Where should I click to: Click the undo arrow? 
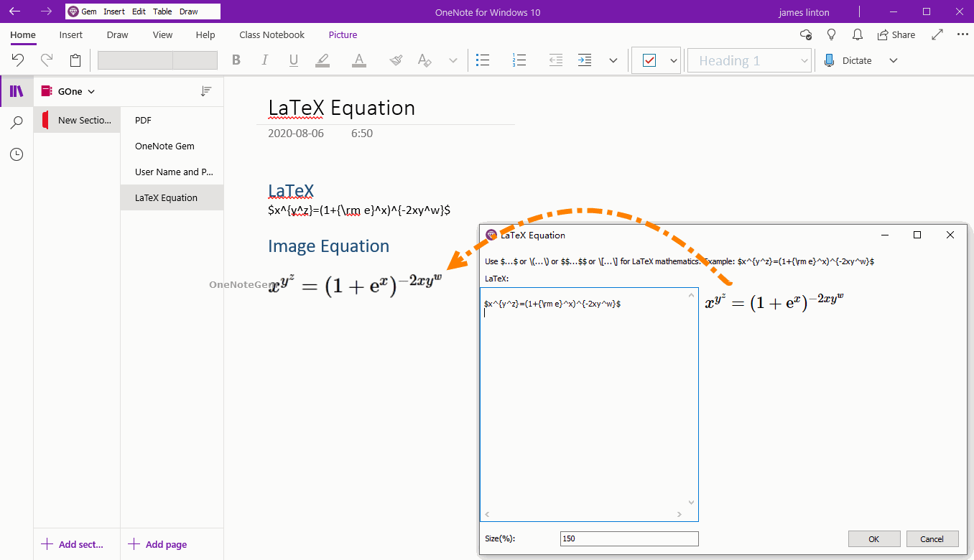pos(18,60)
